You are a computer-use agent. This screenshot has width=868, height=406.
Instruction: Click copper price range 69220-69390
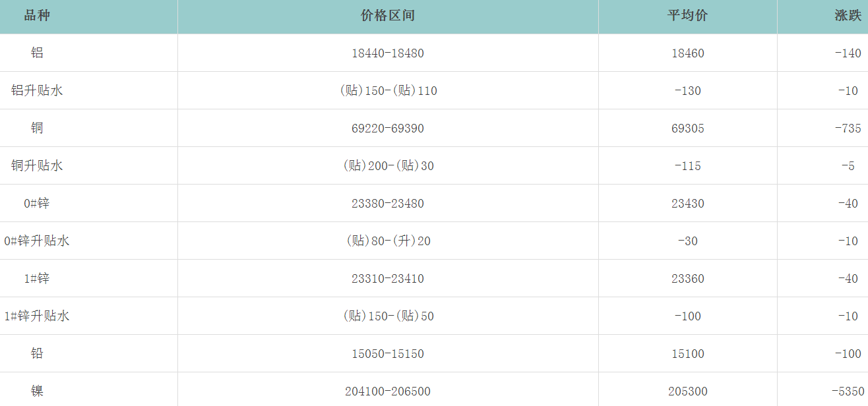[388, 129]
